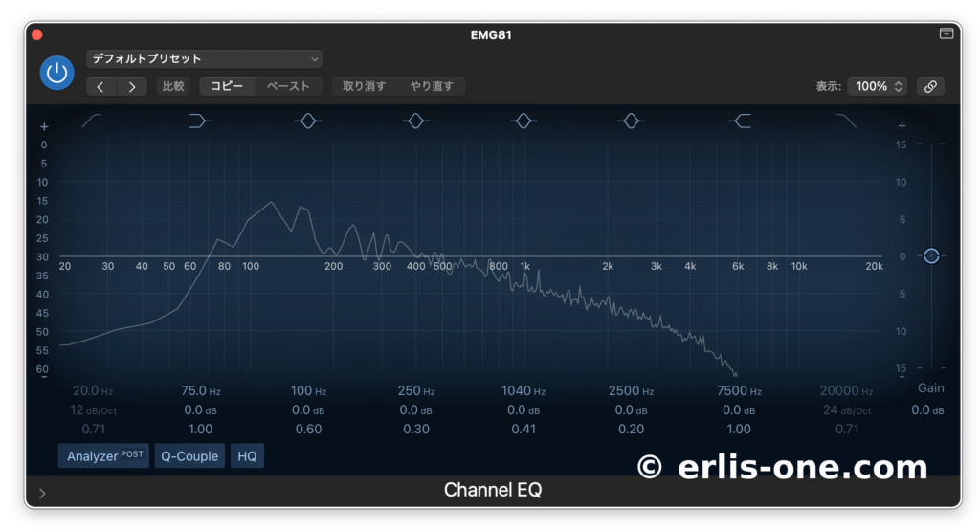Toggle the Q-Couple option

[x=189, y=456]
